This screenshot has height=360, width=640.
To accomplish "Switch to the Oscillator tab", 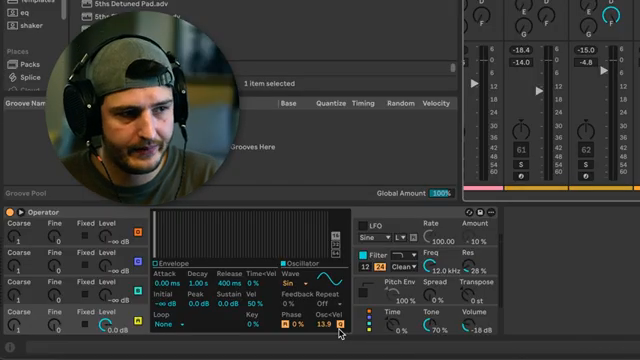I will coord(300,264).
